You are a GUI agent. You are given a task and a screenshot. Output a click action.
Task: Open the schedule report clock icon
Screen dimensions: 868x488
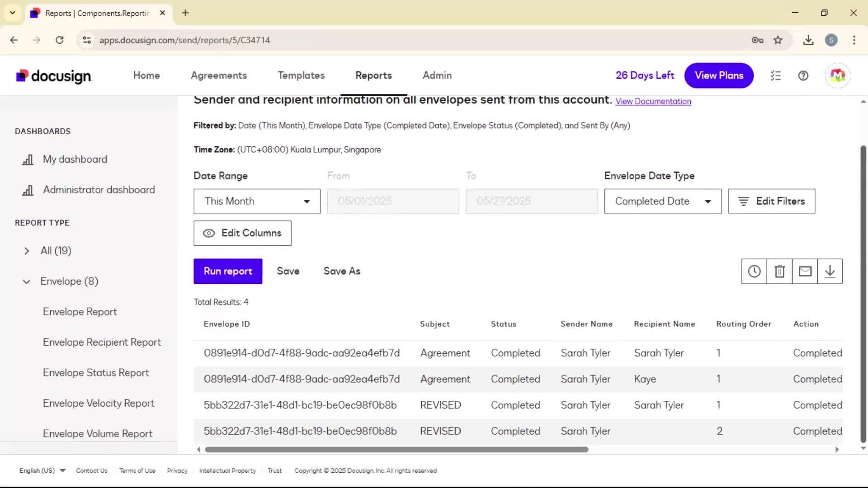(754, 271)
